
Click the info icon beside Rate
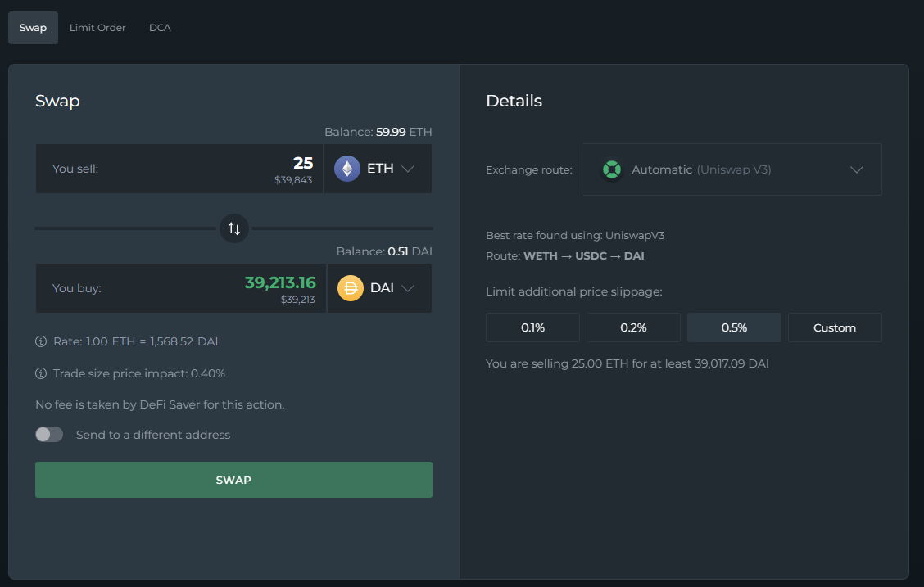pyautogui.click(x=41, y=341)
